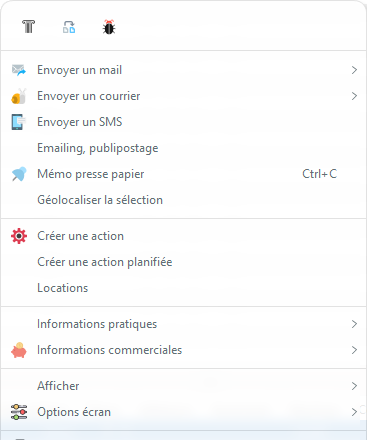Click the red gear action icon

point(19,236)
